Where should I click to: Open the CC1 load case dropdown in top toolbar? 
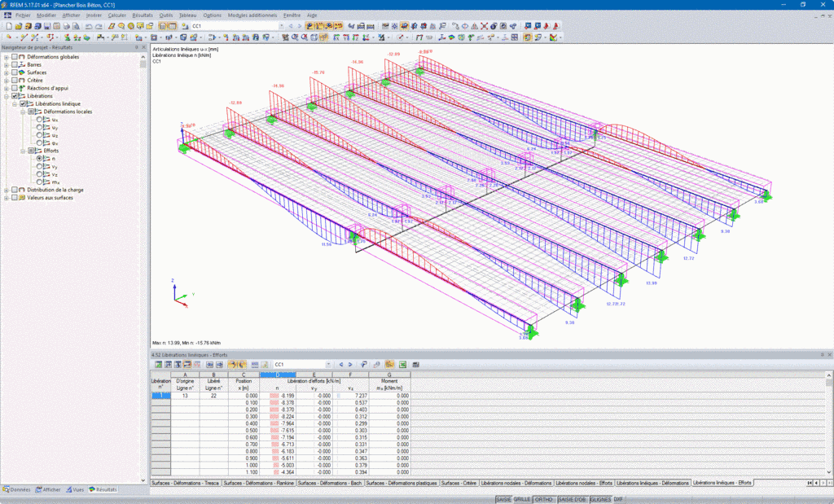pos(281,25)
